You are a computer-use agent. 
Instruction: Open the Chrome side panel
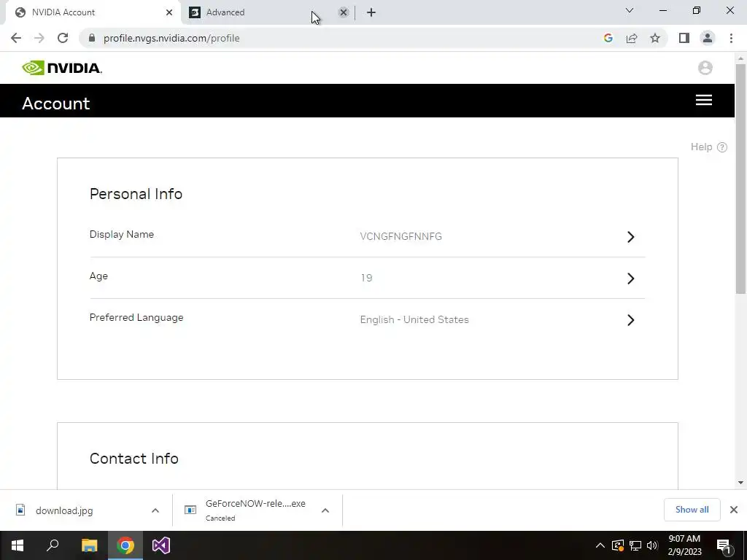(x=684, y=38)
